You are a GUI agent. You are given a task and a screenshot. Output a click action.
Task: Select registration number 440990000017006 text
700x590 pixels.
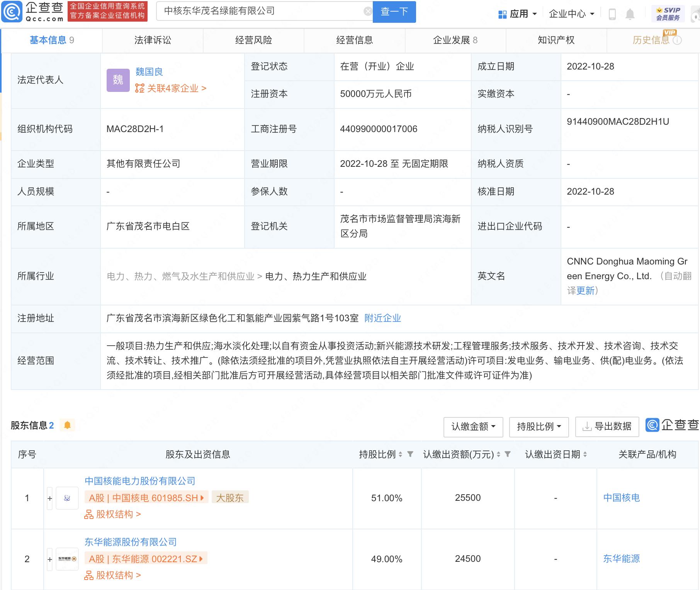pos(379,129)
